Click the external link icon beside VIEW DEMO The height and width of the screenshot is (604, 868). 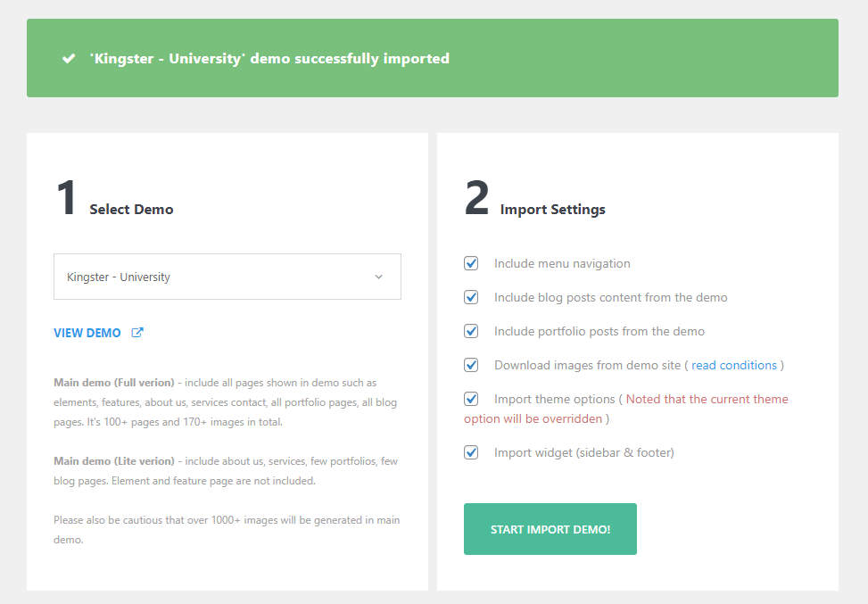click(x=137, y=333)
